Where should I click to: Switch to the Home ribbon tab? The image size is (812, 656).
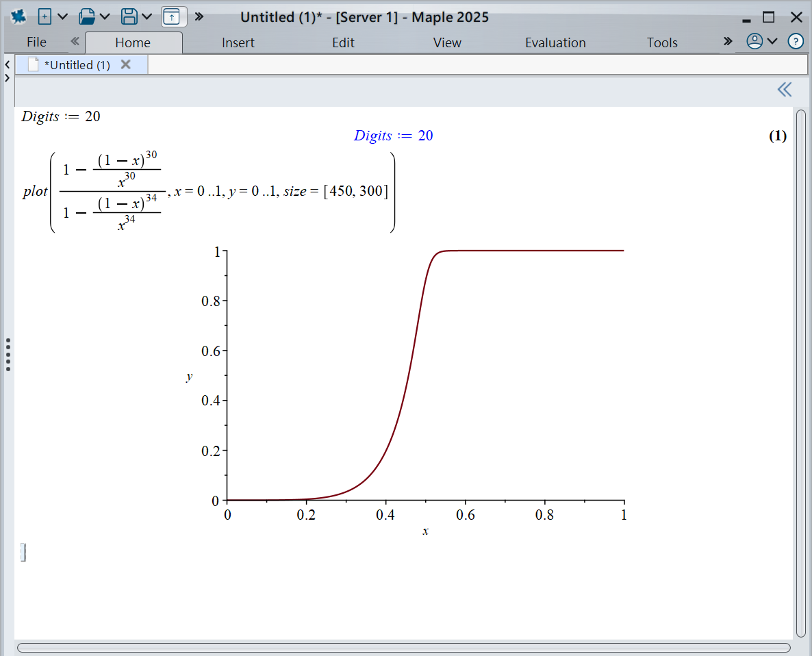[133, 42]
